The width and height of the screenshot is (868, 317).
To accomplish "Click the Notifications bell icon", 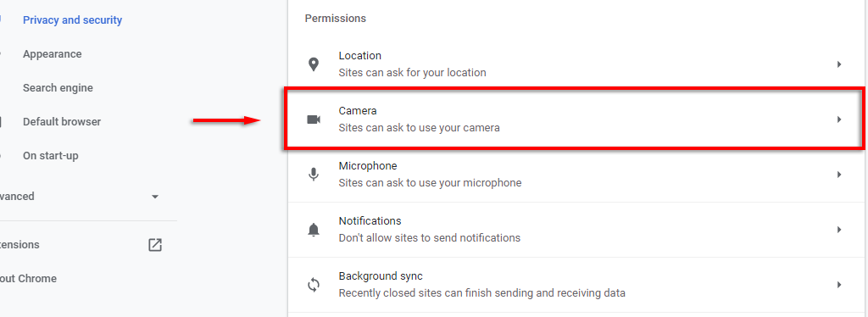I will (314, 229).
